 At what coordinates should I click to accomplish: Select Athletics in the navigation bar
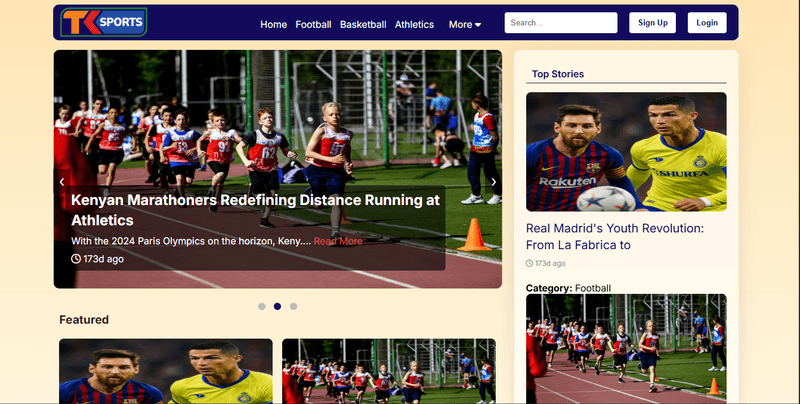[414, 24]
